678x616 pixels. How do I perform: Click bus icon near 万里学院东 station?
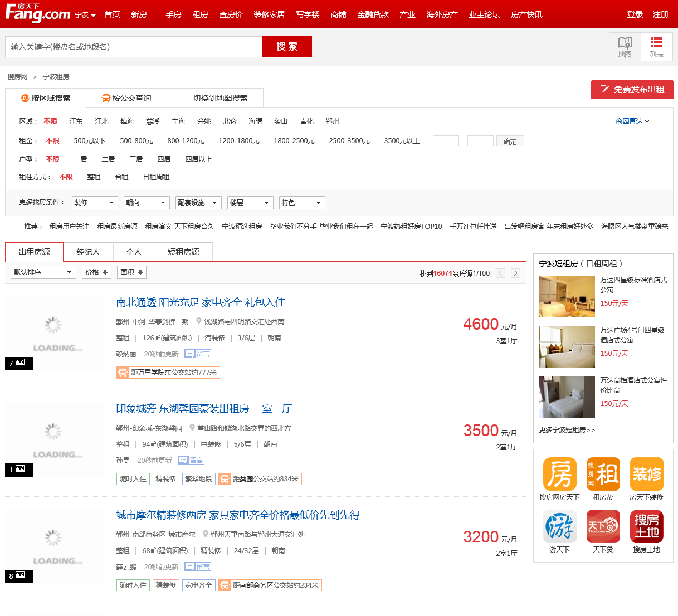[x=123, y=373]
